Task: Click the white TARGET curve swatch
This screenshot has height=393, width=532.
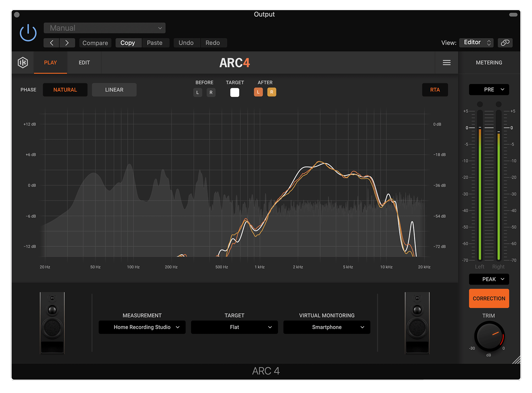Action: pyautogui.click(x=234, y=92)
